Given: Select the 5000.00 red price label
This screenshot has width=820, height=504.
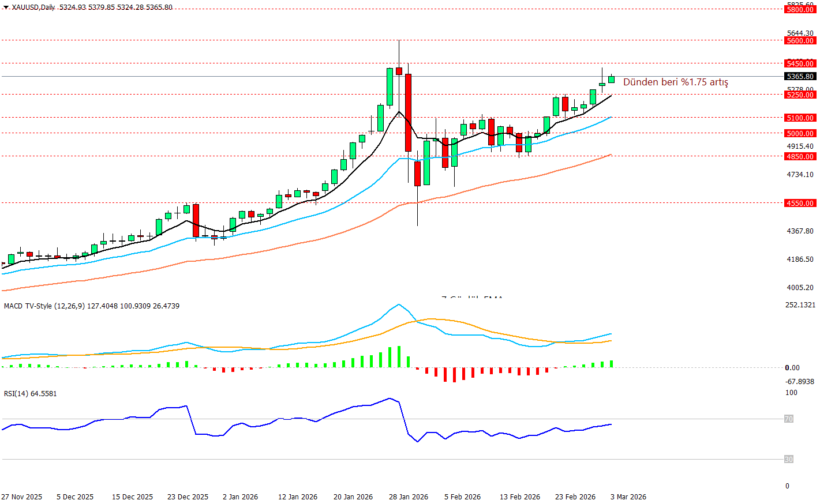Looking at the screenshot, I should coord(800,134).
